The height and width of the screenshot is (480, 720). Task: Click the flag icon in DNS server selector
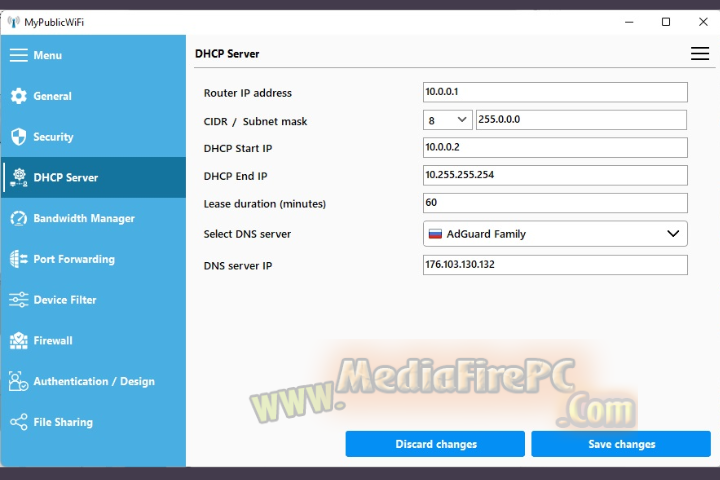pyautogui.click(x=435, y=234)
